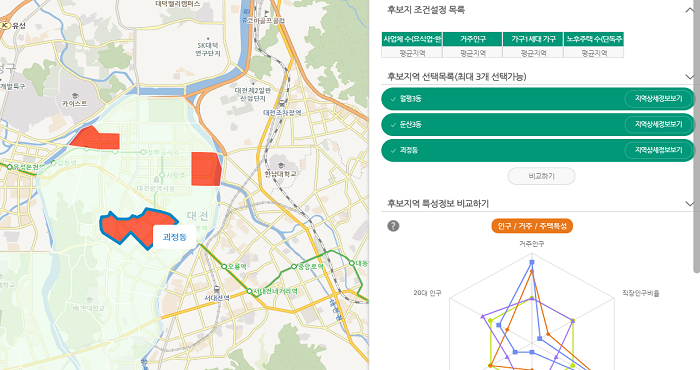Click the 유성 IC marker on map
The width and height of the screenshot is (700, 370).
click(x=5, y=25)
